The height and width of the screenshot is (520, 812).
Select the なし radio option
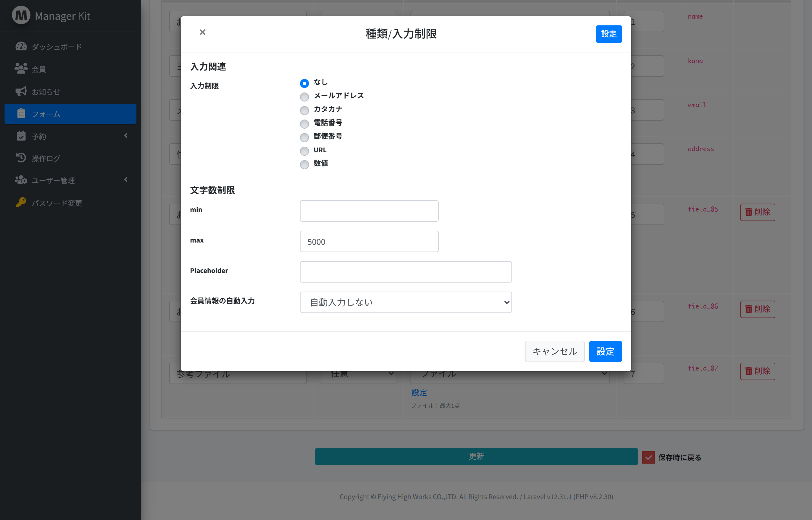click(304, 83)
